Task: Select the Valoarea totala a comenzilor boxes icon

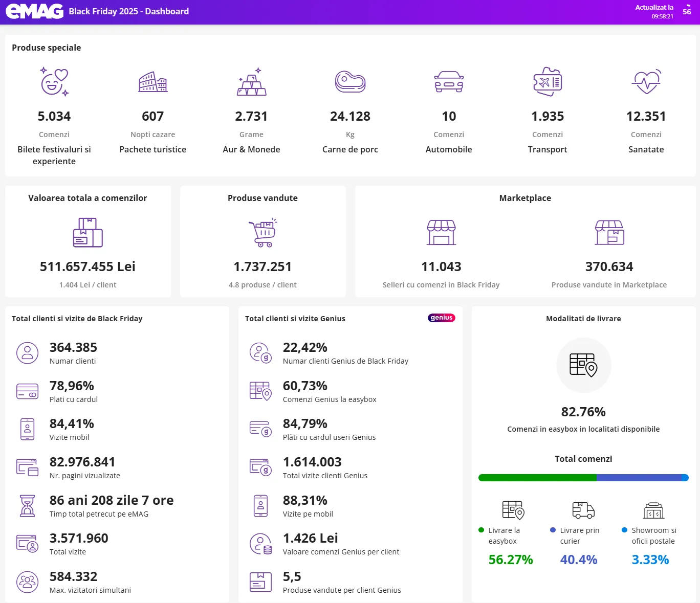Action: (87, 233)
